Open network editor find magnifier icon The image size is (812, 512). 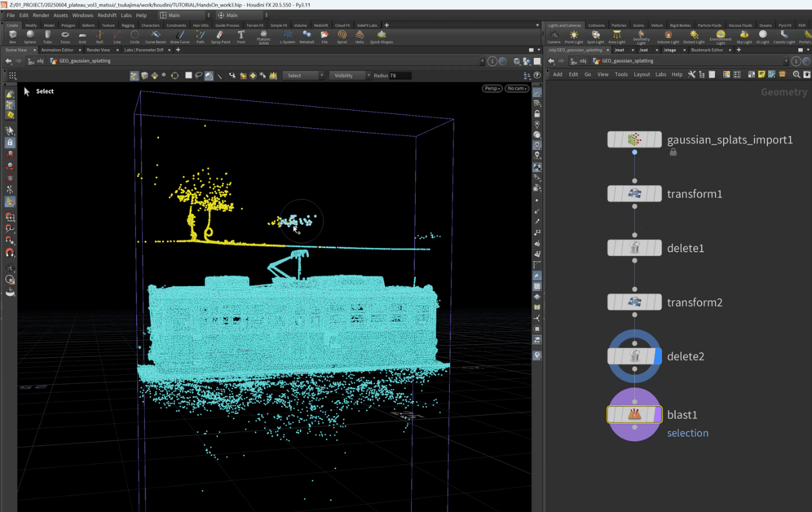(x=796, y=75)
